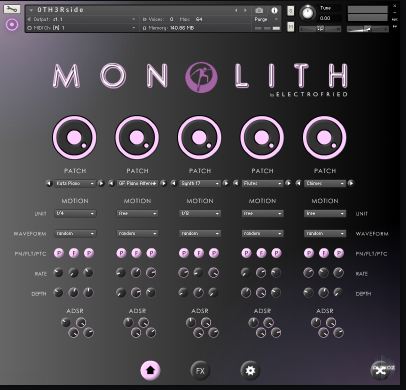This screenshot has height=390, width=406.
Task: Open the gear settings page
Action: click(x=250, y=370)
